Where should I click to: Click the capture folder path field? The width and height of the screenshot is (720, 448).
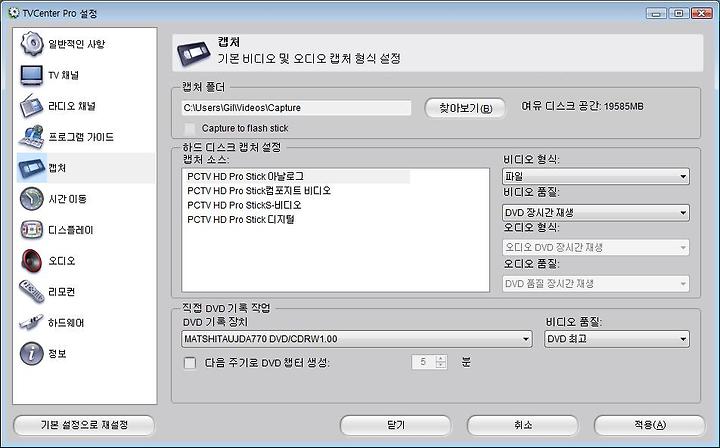click(296, 108)
